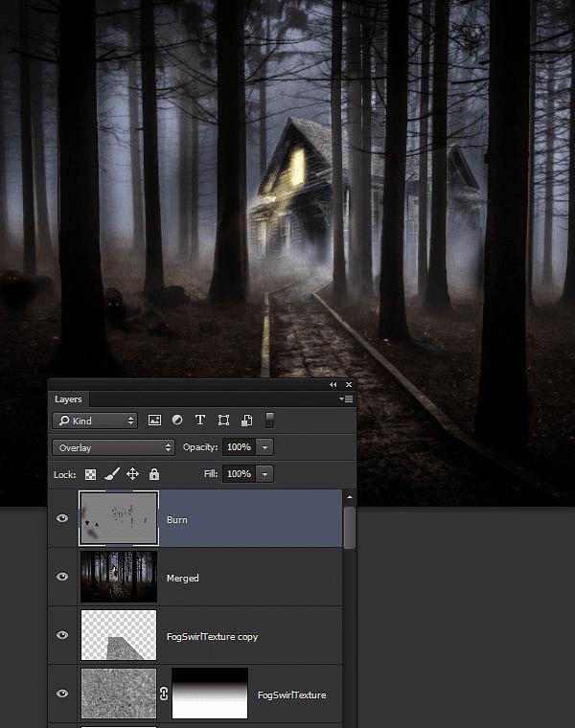Filter layers by pixel layers icon

[x=154, y=421]
